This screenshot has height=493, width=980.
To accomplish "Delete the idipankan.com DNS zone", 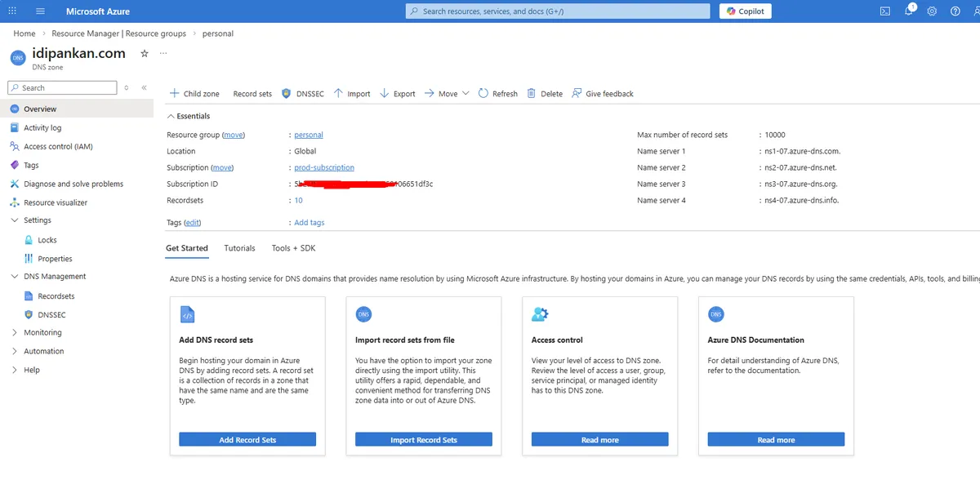I will click(x=544, y=93).
